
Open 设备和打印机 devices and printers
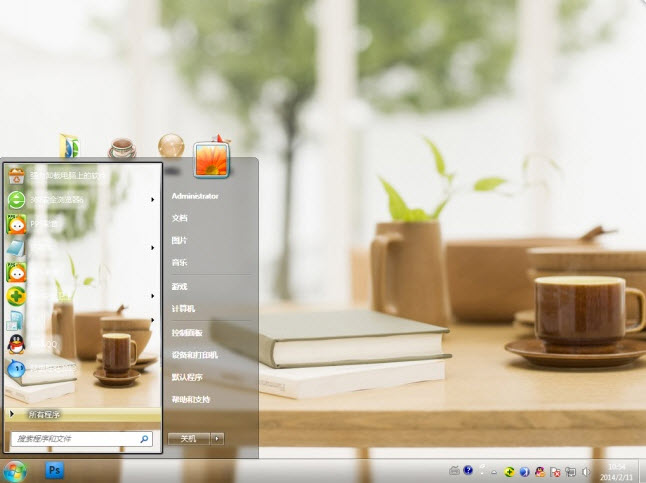point(194,355)
